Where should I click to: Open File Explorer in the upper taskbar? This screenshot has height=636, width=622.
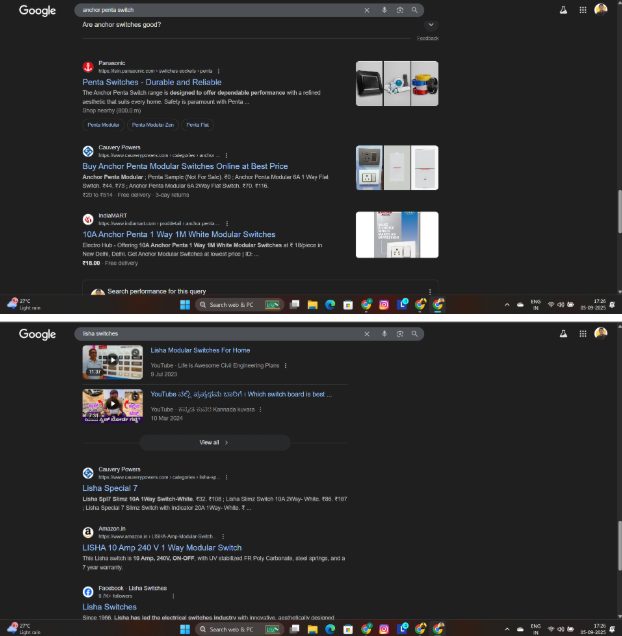pyautogui.click(x=312, y=305)
